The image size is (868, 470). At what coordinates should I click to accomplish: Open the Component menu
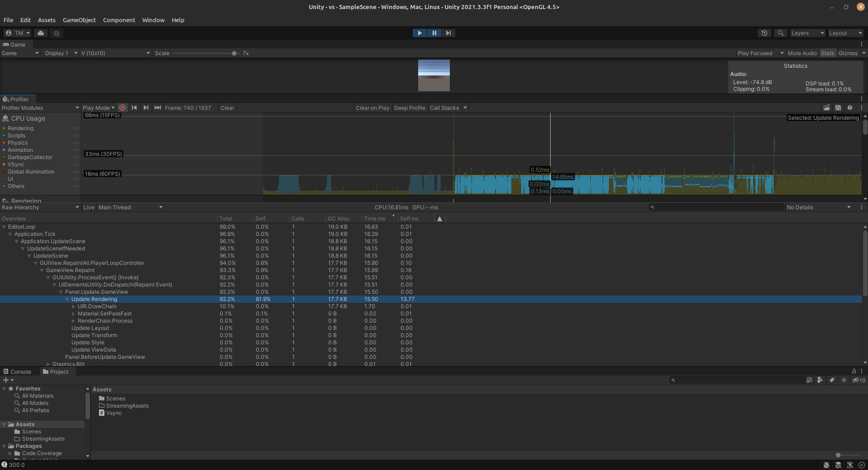click(119, 20)
